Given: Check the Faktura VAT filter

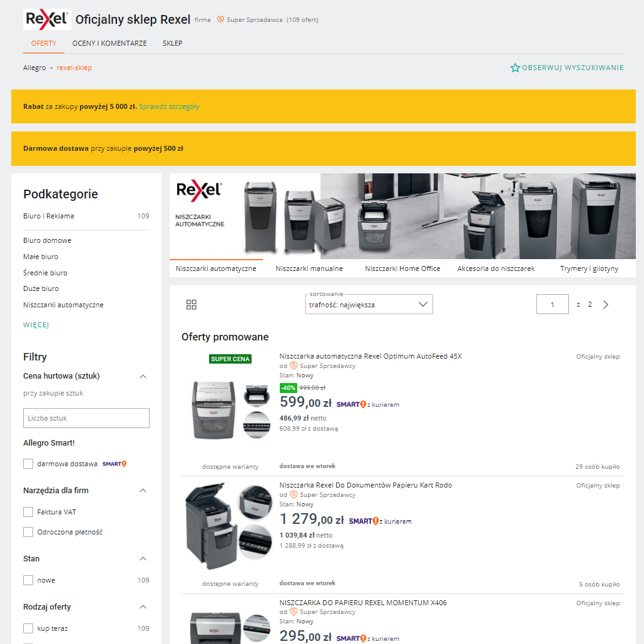Looking at the screenshot, I should 28,511.
